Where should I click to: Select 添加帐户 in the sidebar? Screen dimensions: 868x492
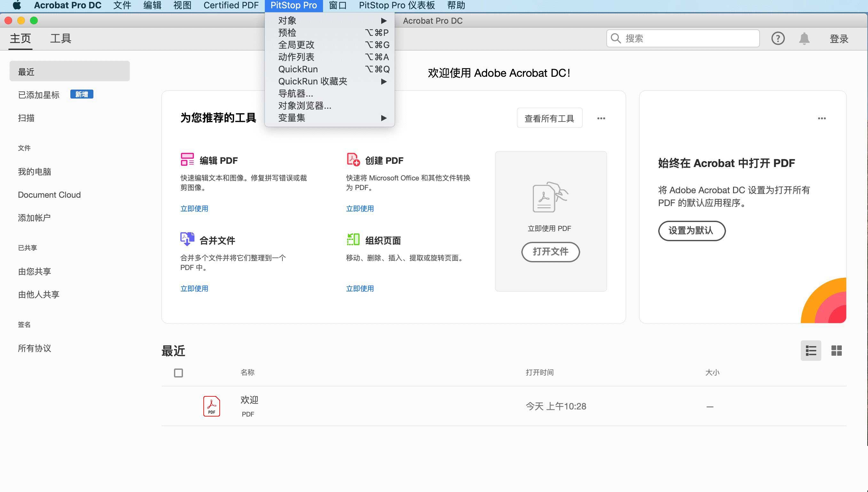click(x=35, y=218)
